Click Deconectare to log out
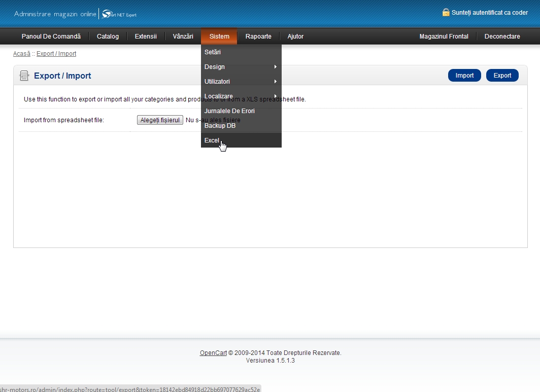Screen dimensions: 540x392 502,37
